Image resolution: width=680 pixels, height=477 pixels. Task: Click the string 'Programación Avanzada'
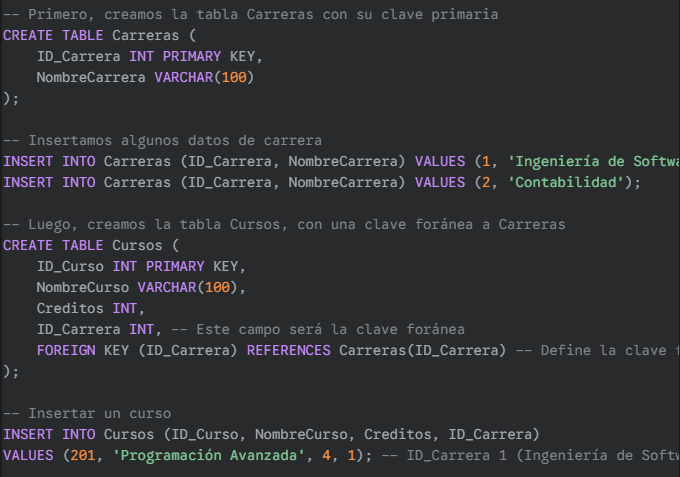[x=209, y=455]
